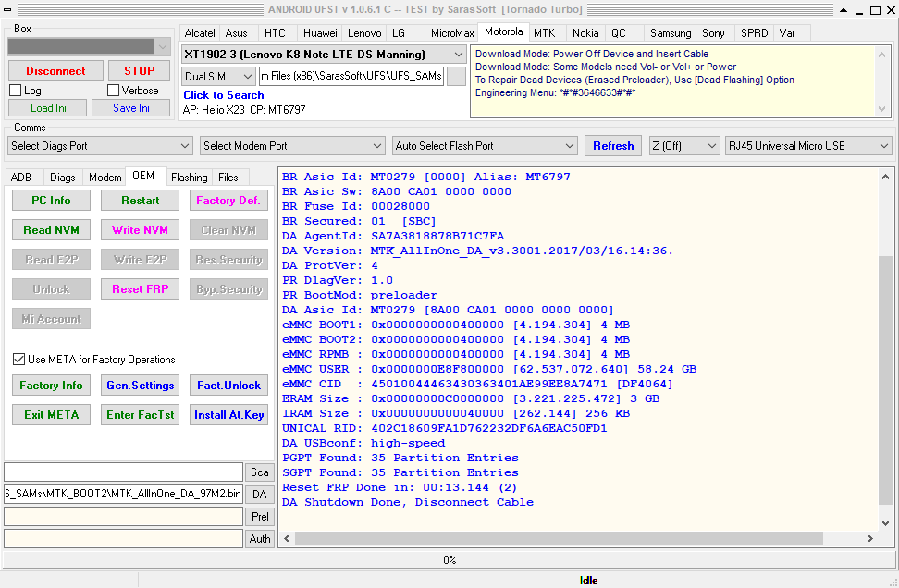The image size is (899, 588).
Task: Open the Flashing tab
Action: point(190,178)
